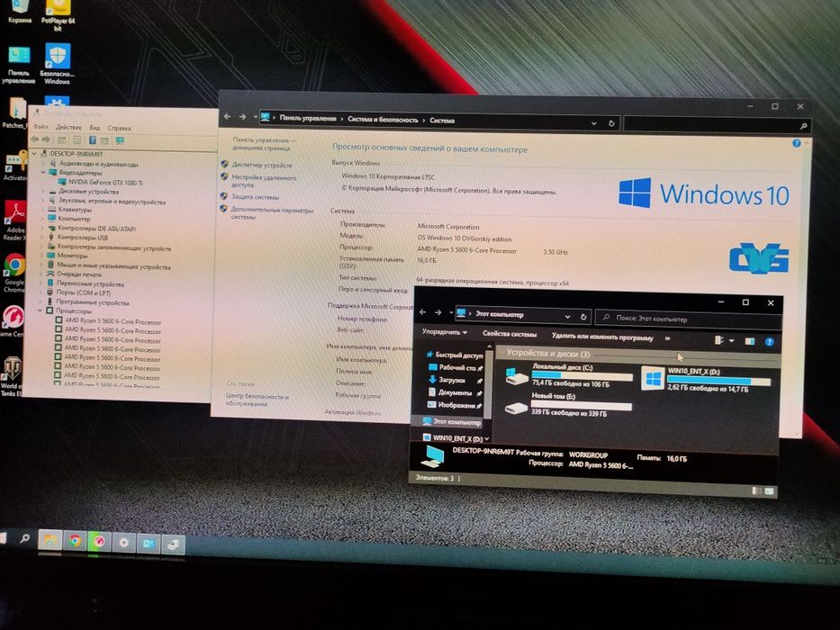Screen dimensions: 840x630
Task: Open view options dropdown arrow in Explorer toolbar
Action: (731, 341)
